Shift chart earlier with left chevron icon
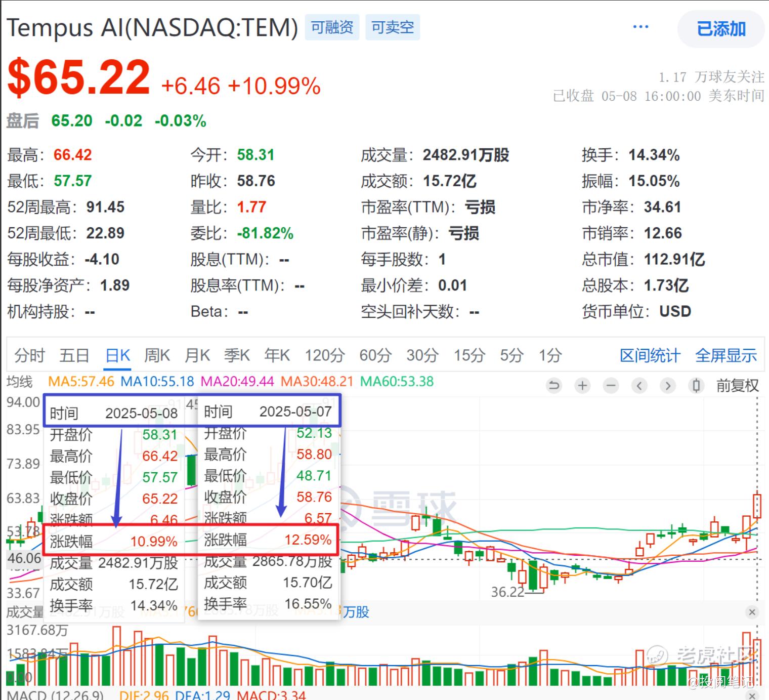Screen dimensions: 769x700 click(639, 386)
